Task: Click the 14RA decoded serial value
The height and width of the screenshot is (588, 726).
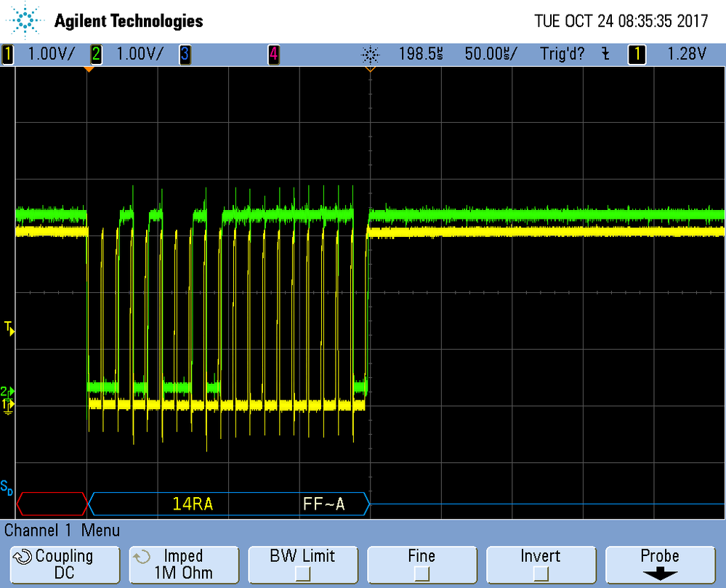Action: coord(193,504)
